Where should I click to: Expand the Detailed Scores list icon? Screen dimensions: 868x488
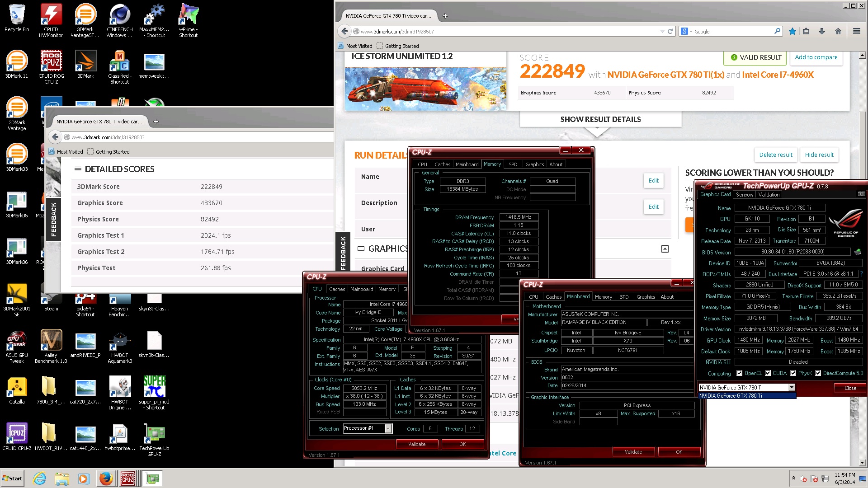pyautogui.click(x=78, y=169)
